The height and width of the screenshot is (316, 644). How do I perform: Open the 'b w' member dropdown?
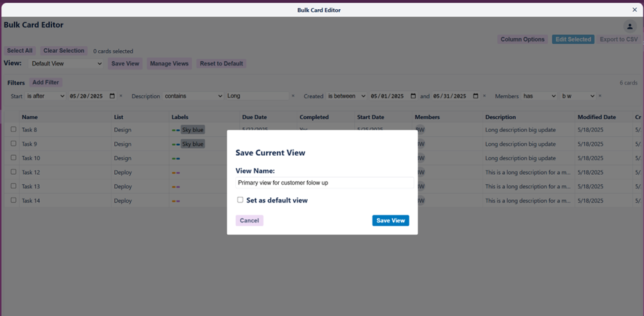pos(578,96)
